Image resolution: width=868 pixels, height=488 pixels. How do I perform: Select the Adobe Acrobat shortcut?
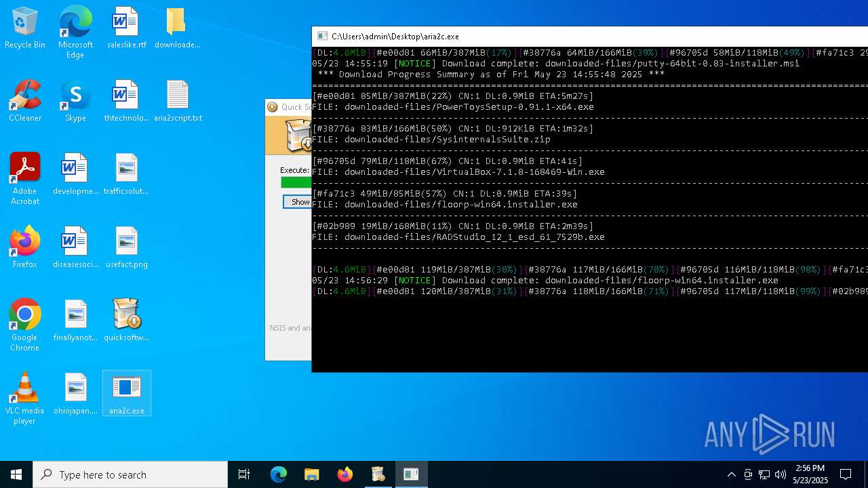point(25,179)
